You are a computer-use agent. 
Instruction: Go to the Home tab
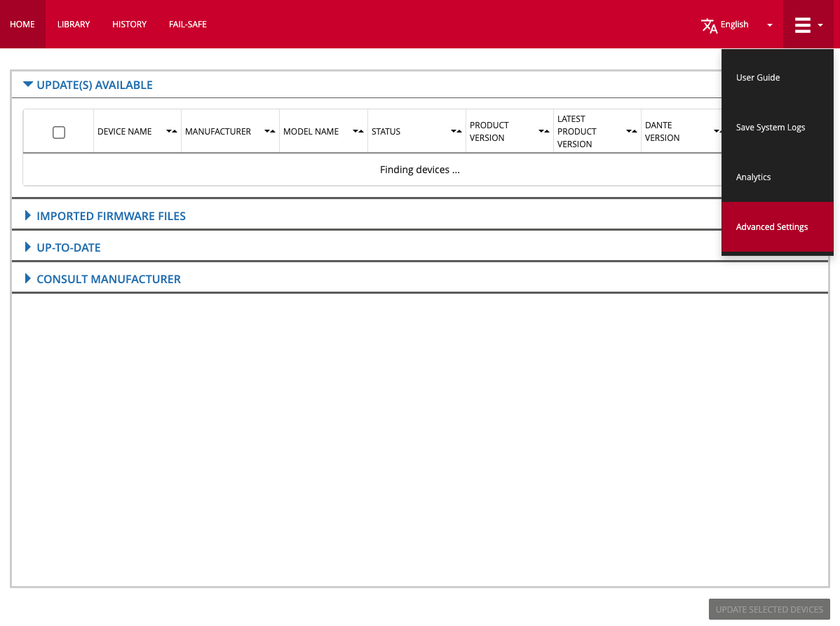22,24
